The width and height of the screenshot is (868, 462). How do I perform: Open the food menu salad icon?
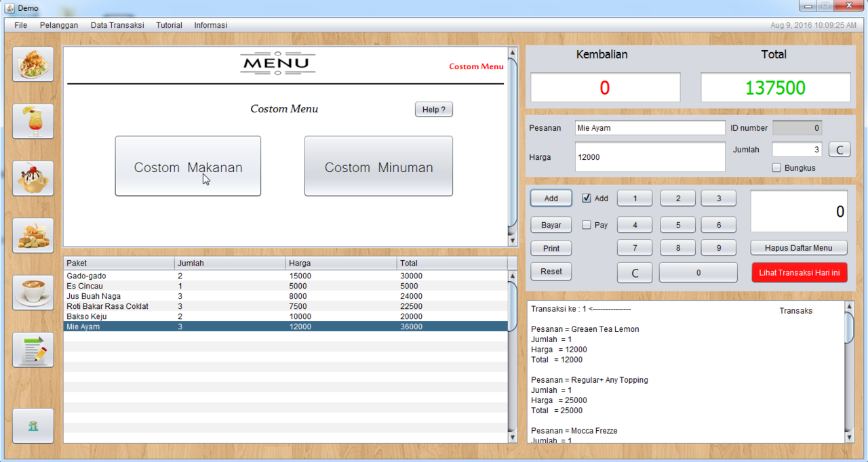[33, 64]
